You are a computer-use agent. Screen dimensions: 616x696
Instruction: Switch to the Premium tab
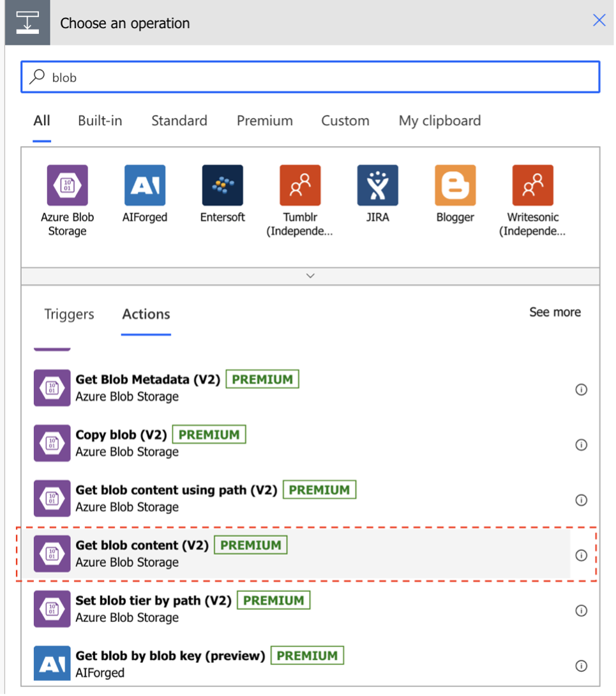point(264,121)
